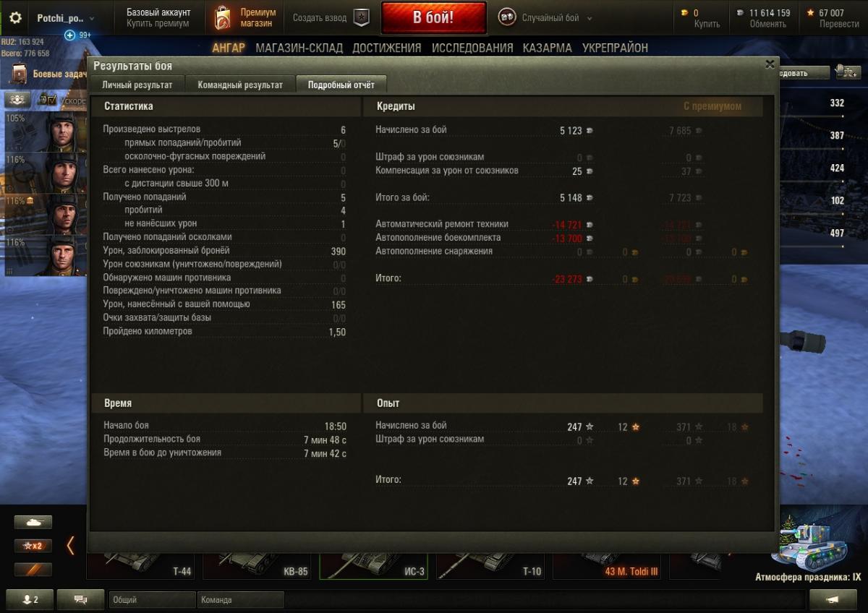Expand the random battle mode dropdown
Viewport: 868px width, 613px height.
pos(589,18)
